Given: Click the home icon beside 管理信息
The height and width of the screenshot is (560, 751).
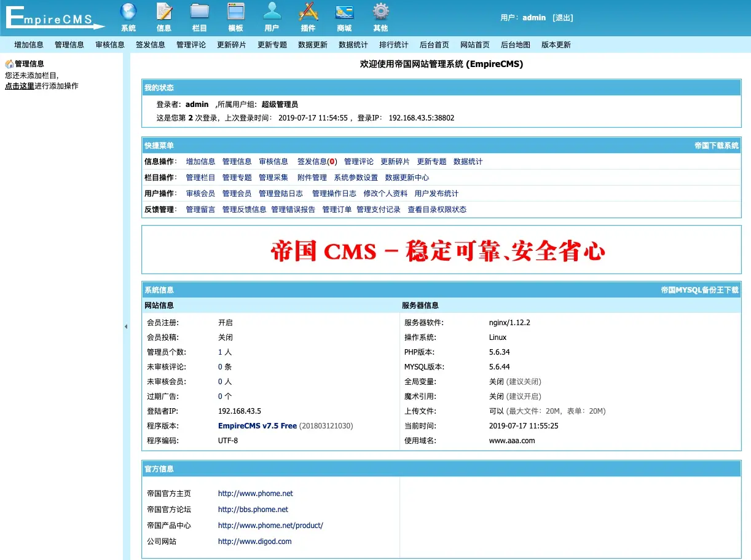Looking at the screenshot, I should coord(9,64).
